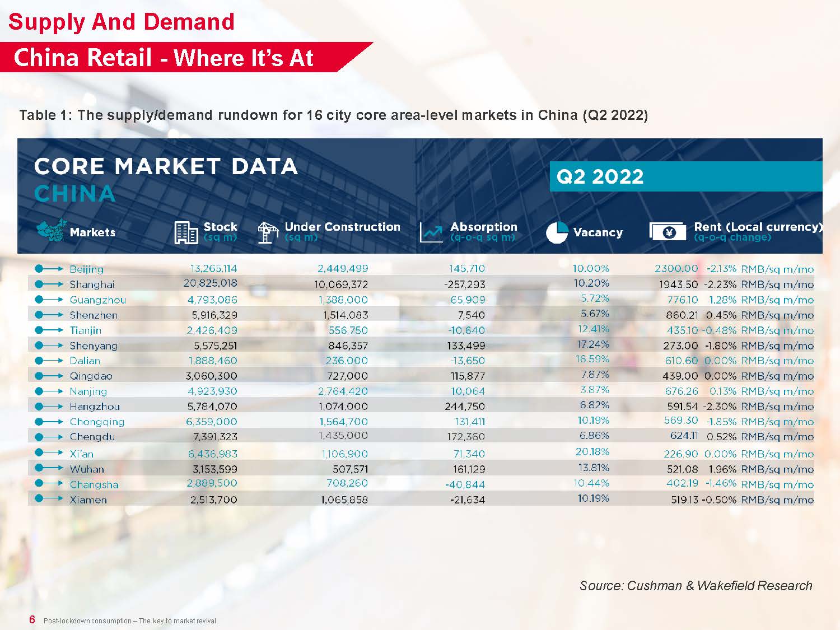Click the arrow bullet beside Beijing

(49, 269)
